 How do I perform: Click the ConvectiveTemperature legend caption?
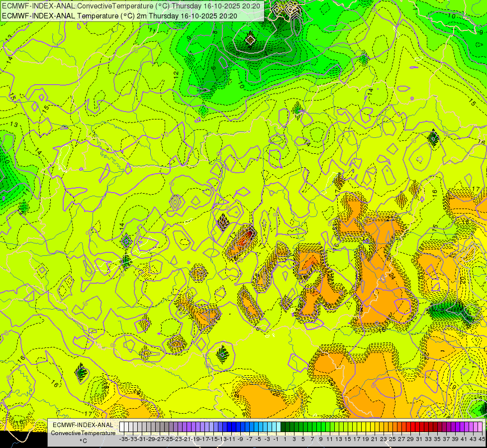[x=83, y=433]
